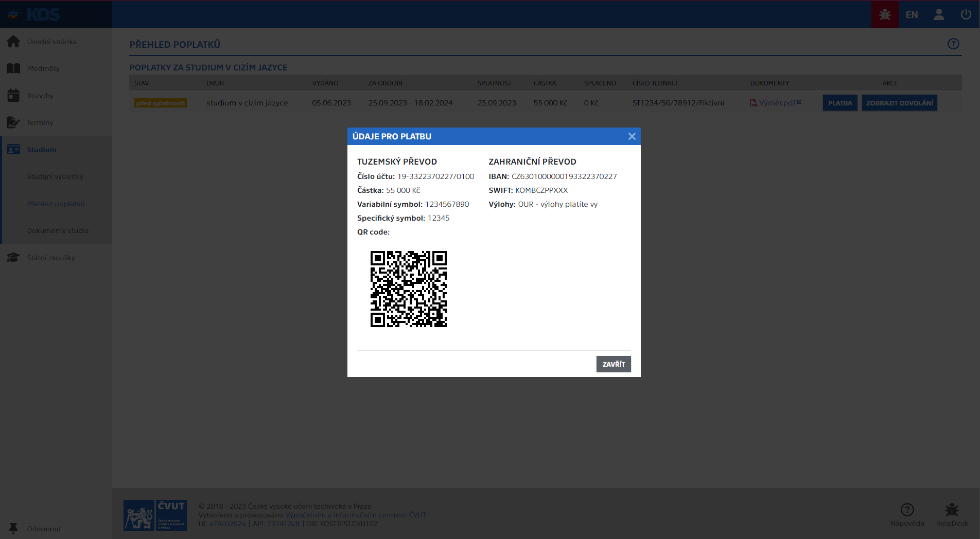Click the ČÁSTKA column header
980x539 pixels.
coord(545,83)
